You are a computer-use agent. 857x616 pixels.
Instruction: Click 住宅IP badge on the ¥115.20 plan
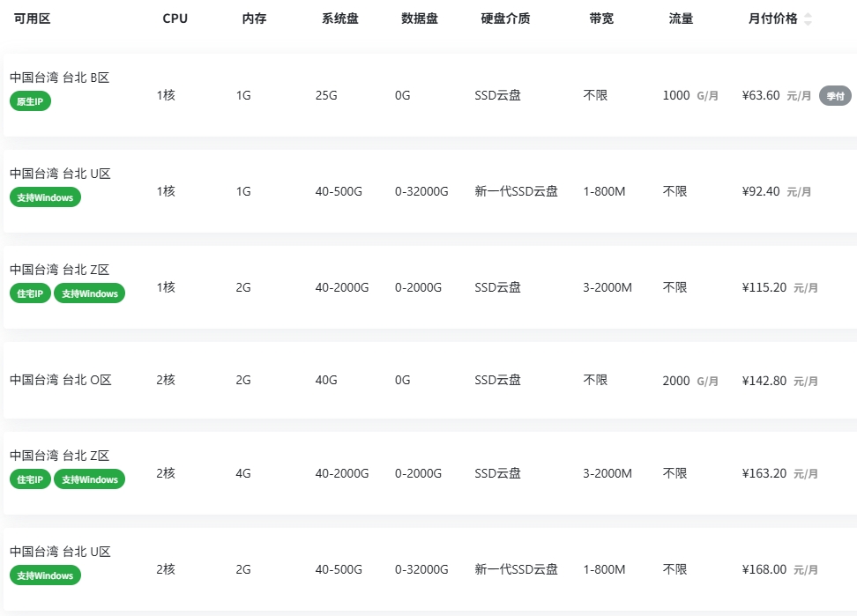pyautogui.click(x=31, y=293)
